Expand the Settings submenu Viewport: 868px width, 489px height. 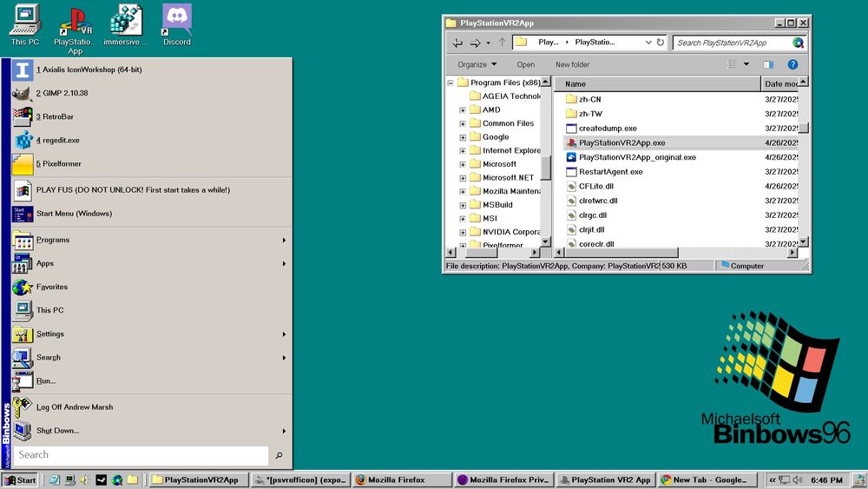click(x=152, y=334)
